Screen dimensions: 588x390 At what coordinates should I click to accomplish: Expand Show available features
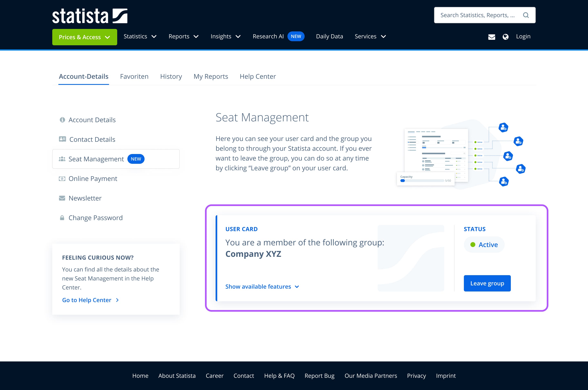[x=262, y=287]
